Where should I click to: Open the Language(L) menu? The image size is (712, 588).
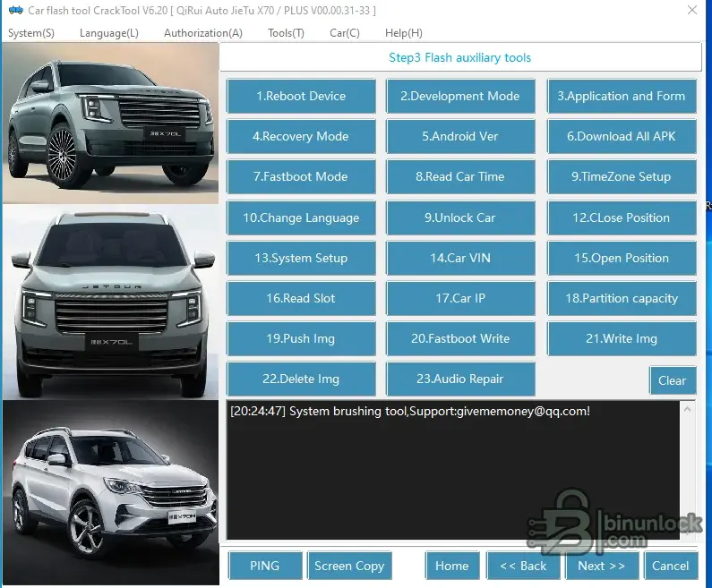[109, 33]
